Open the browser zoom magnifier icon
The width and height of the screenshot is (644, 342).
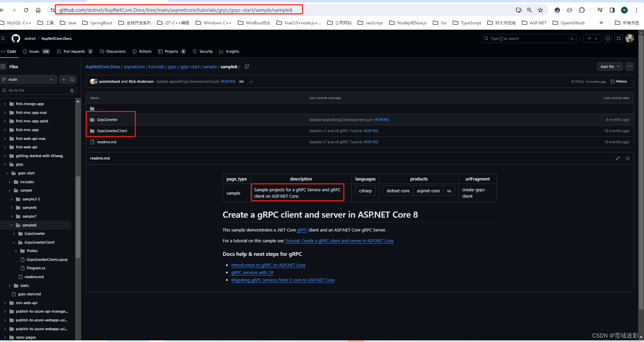(530, 10)
